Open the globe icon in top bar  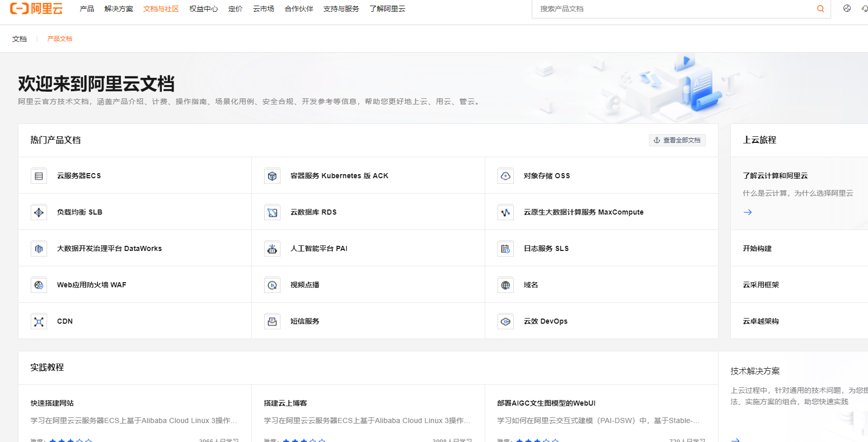coord(847,8)
